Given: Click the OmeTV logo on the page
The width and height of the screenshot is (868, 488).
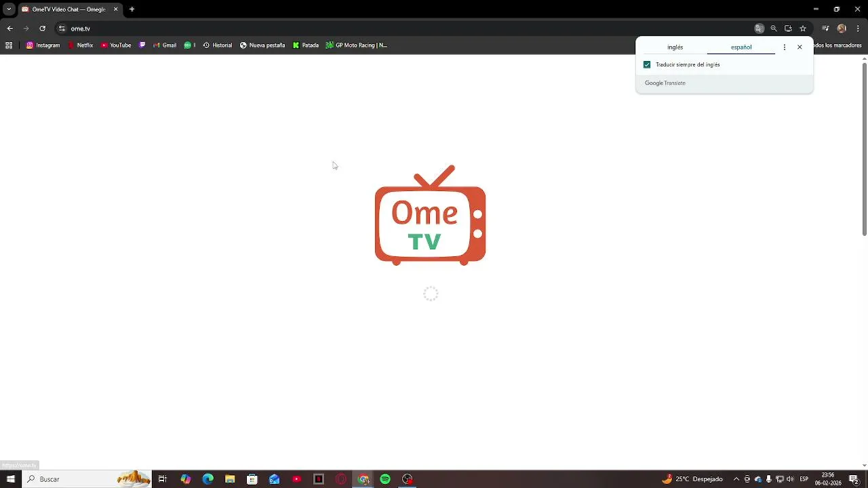Looking at the screenshot, I should pyautogui.click(x=430, y=215).
